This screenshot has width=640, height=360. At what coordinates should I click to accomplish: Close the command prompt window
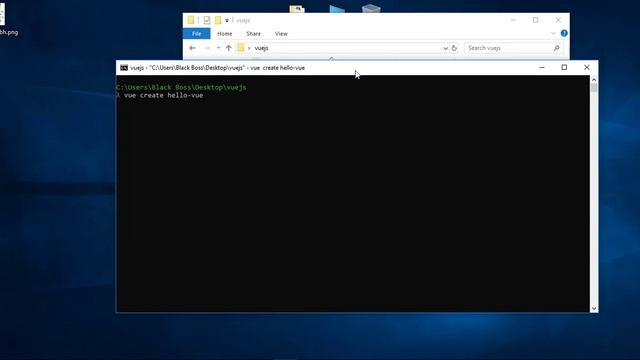pos(587,67)
